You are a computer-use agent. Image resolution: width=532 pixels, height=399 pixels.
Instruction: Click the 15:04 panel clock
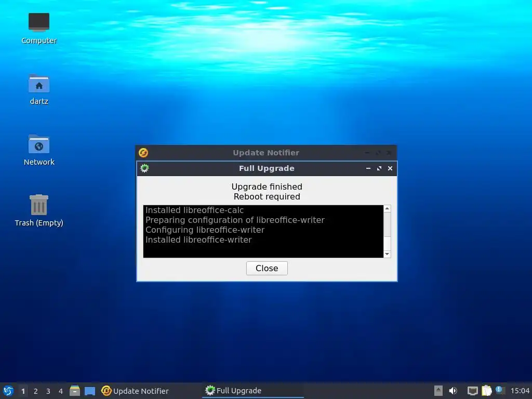[x=520, y=391]
